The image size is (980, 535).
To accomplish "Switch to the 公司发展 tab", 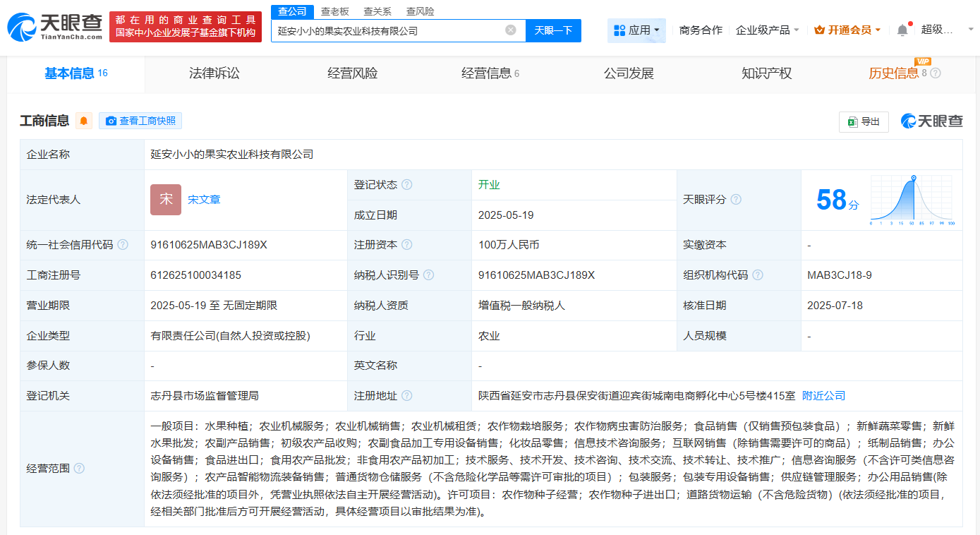I will tap(629, 73).
